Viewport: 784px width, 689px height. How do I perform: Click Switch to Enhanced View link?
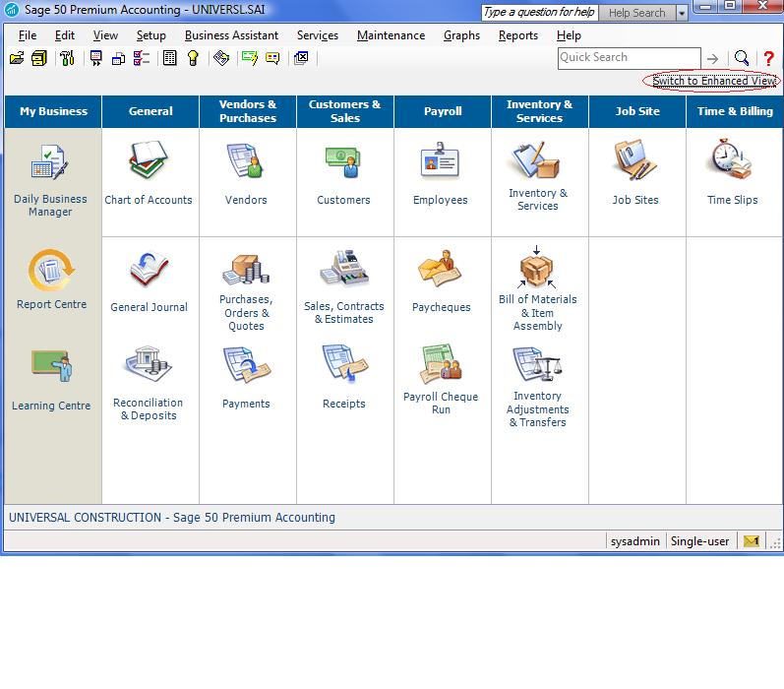[x=714, y=81]
